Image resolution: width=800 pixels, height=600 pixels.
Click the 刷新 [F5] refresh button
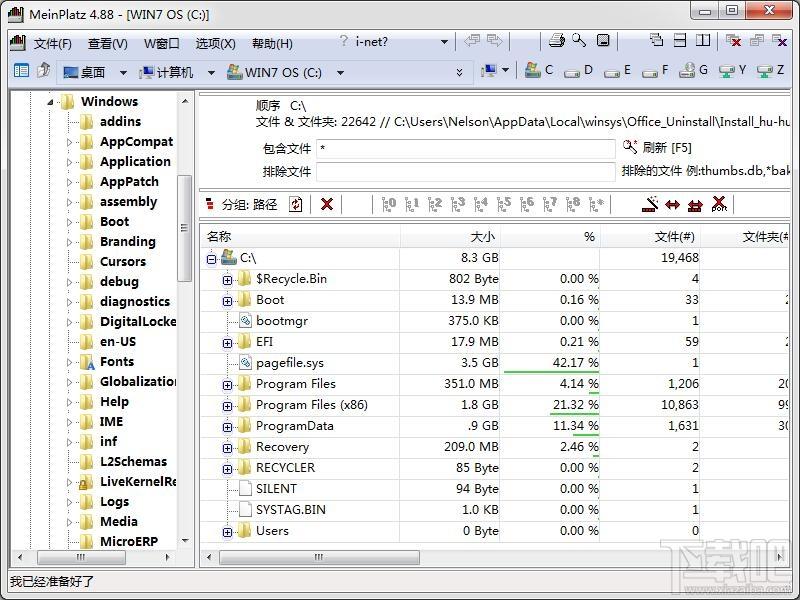[657, 147]
